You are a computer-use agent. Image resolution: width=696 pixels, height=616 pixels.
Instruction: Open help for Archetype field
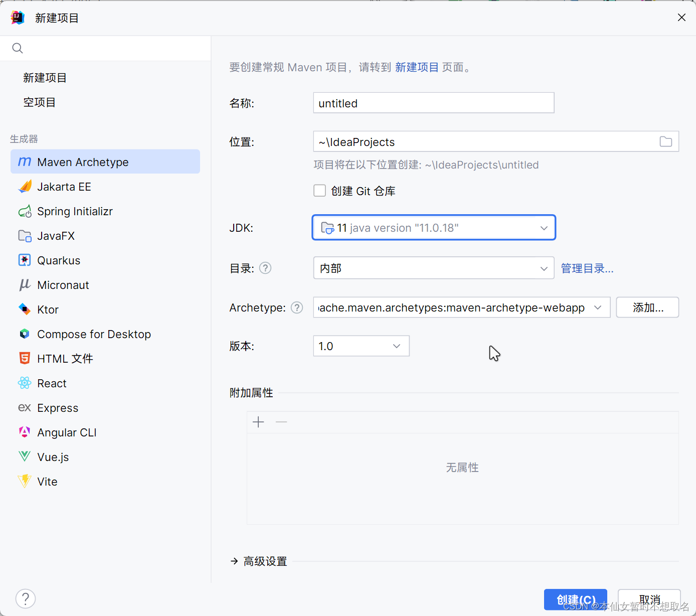pos(297,307)
